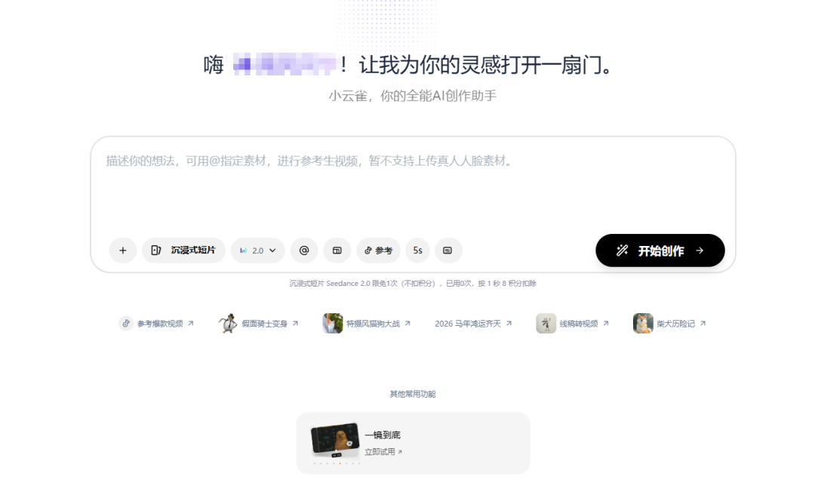
Task: Click the prompt description input field
Action: (407, 181)
